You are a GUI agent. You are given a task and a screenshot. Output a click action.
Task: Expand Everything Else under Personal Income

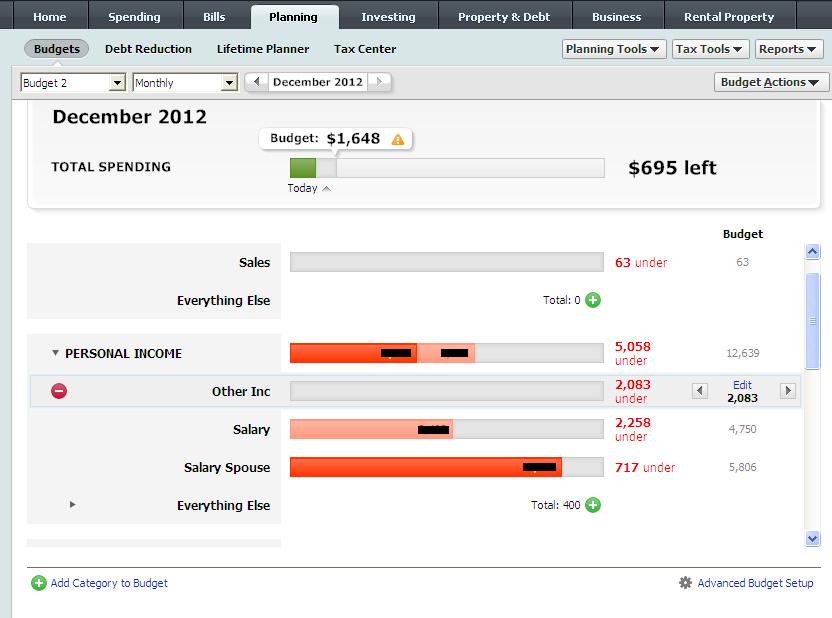73,504
